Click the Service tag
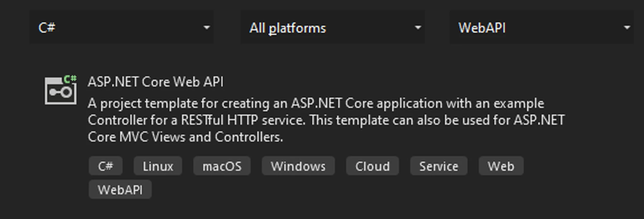Image resolution: width=644 pixels, height=219 pixels. coord(438,166)
